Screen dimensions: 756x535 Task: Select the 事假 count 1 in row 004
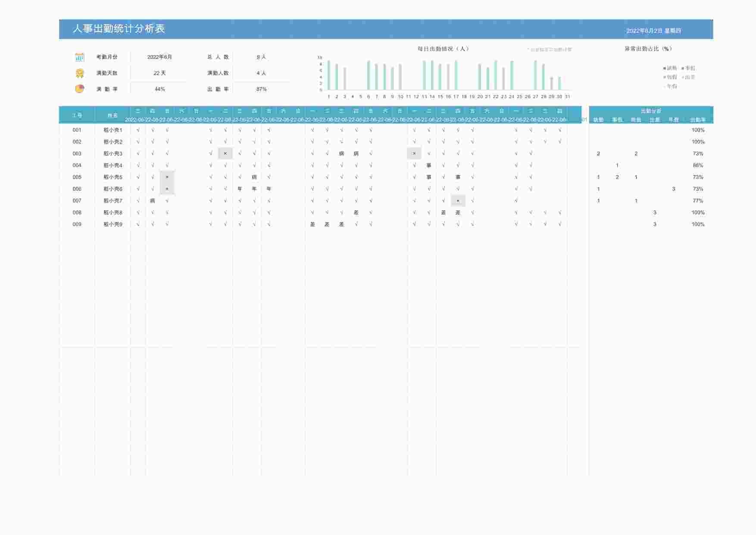pos(617,165)
